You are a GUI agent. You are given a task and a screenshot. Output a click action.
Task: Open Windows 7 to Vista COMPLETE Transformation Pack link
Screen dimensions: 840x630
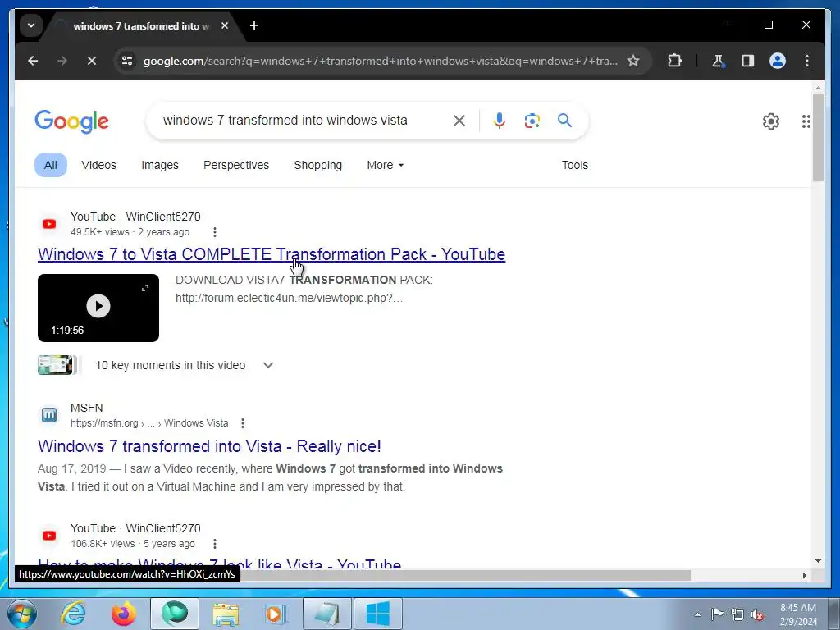click(x=272, y=254)
